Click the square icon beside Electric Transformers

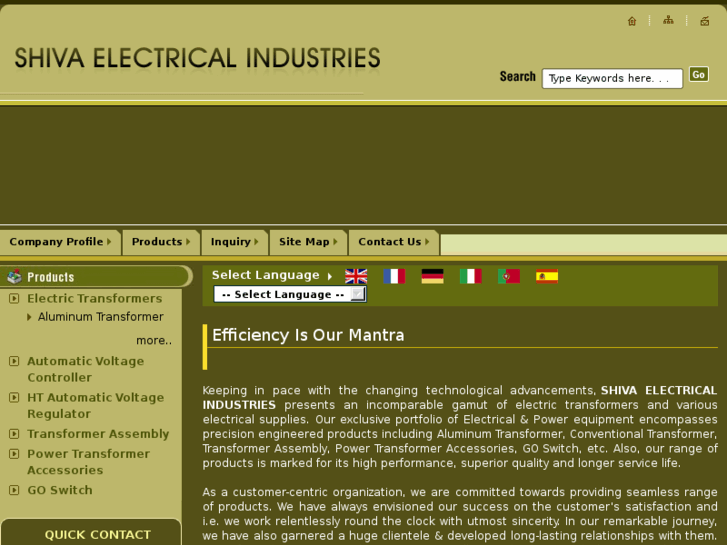tap(14, 298)
